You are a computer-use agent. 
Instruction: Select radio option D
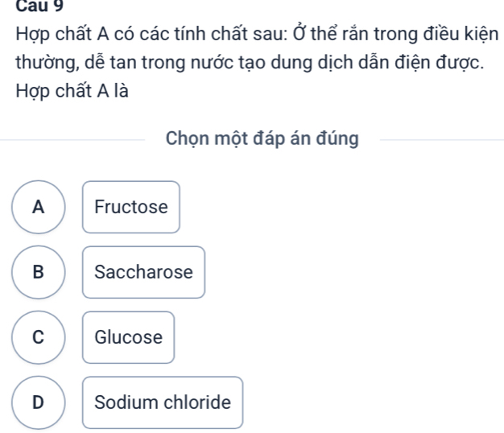pos(38,402)
